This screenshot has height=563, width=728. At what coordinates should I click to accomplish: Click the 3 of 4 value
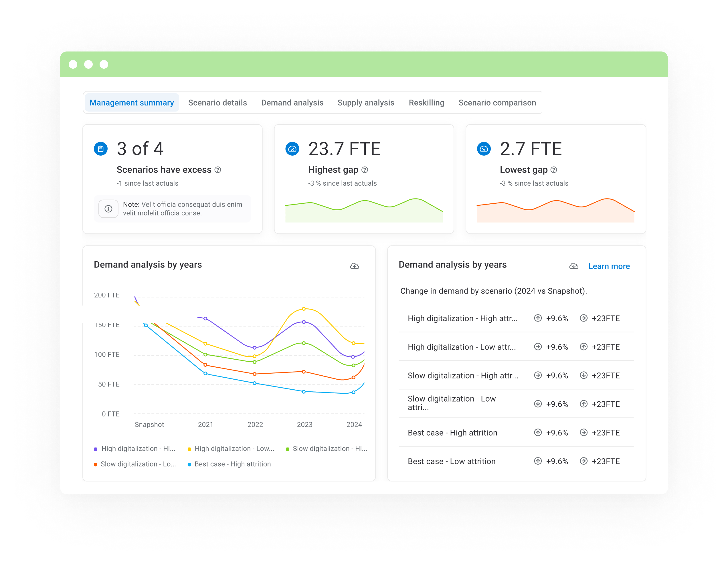(x=140, y=149)
